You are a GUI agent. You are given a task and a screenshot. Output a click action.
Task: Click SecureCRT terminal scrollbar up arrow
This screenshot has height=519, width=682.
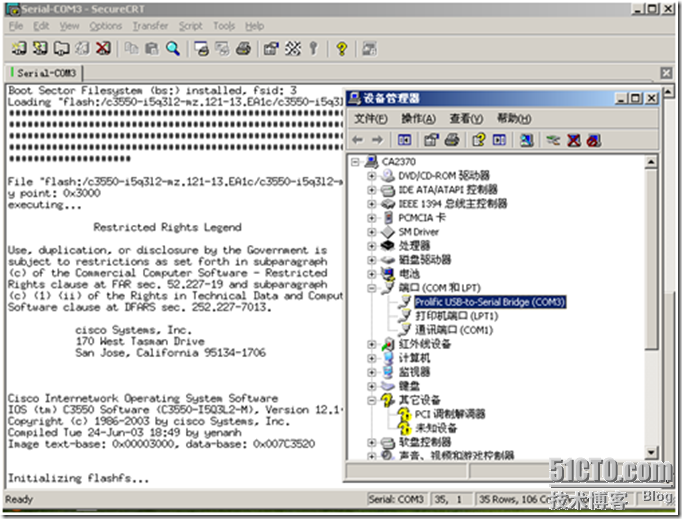point(669,91)
